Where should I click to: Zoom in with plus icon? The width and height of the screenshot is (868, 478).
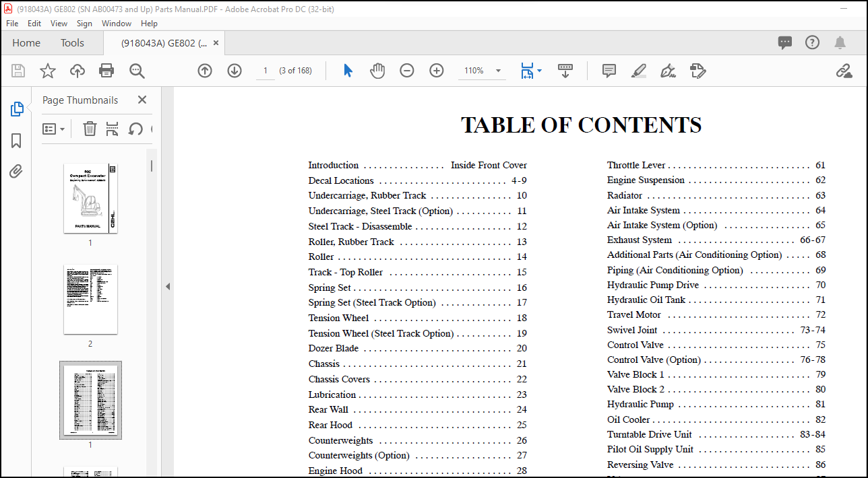[x=437, y=71]
